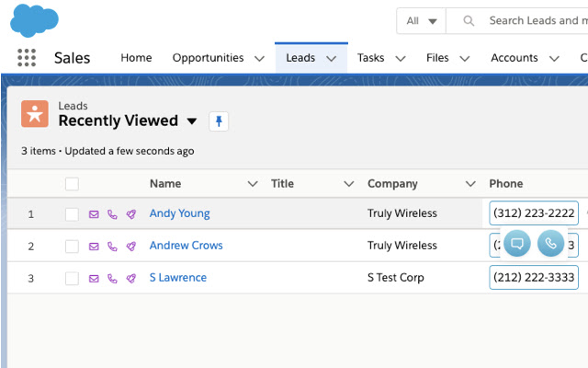Toggle the select-all rows checkbox
This screenshot has height=368, width=588.
[x=72, y=184]
